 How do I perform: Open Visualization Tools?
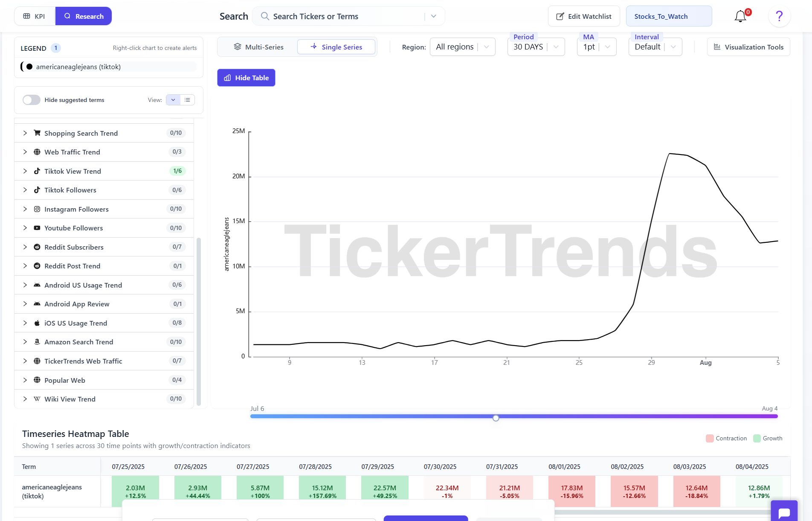point(748,47)
